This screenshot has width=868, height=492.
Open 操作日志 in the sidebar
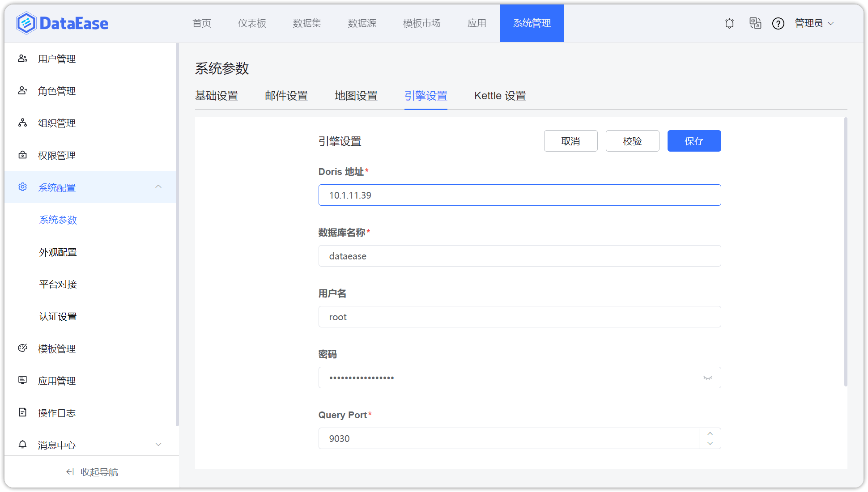tap(57, 413)
